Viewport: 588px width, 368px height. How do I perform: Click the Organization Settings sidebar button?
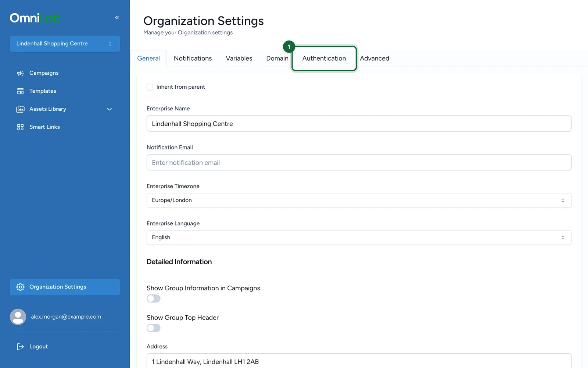(x=65, y=287)
